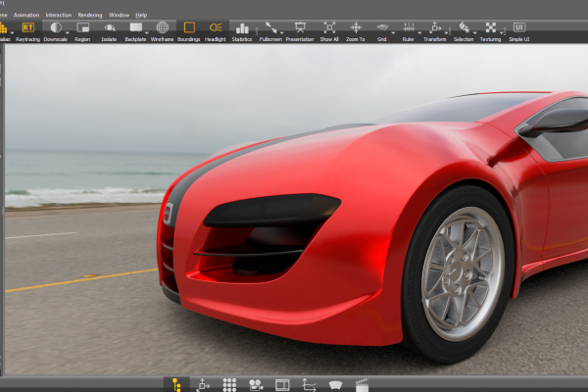Switch to the Simple UI layout
Screen dimensions: 588x392
click(x=518, y=28)
